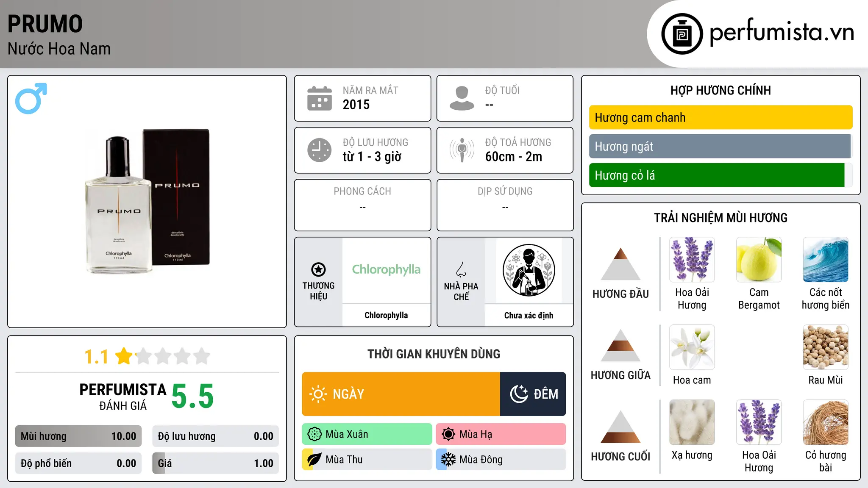Screen dimensions: 868x488
Task: Select the Rau Mùi coriander image
Action: pos(826,347)
